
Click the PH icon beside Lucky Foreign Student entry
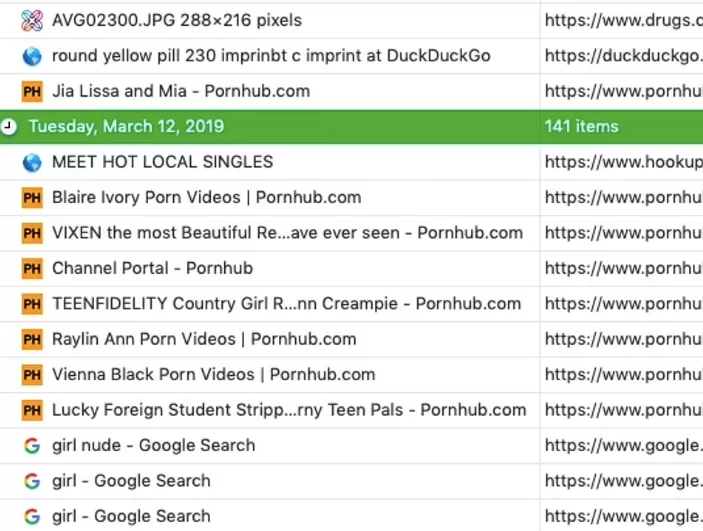point(32,410)
